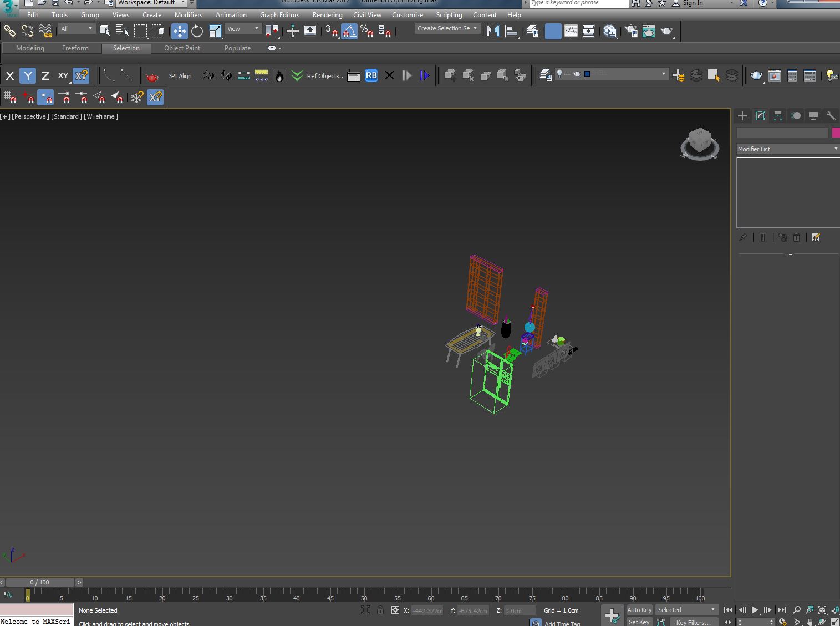Toggle the Angle Snap button
Viewport: 840px width, 626px height.
click(349, 30)
